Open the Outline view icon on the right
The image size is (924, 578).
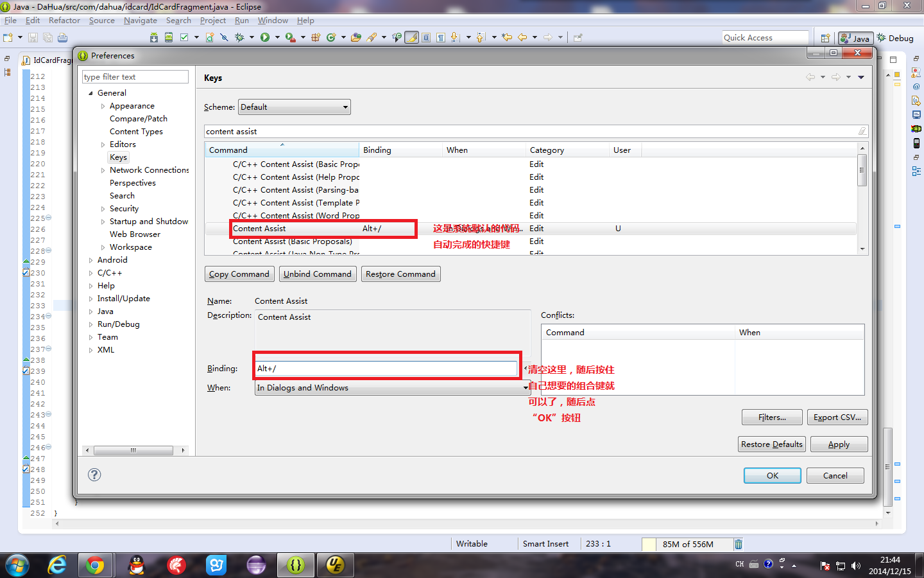point(916,171)
